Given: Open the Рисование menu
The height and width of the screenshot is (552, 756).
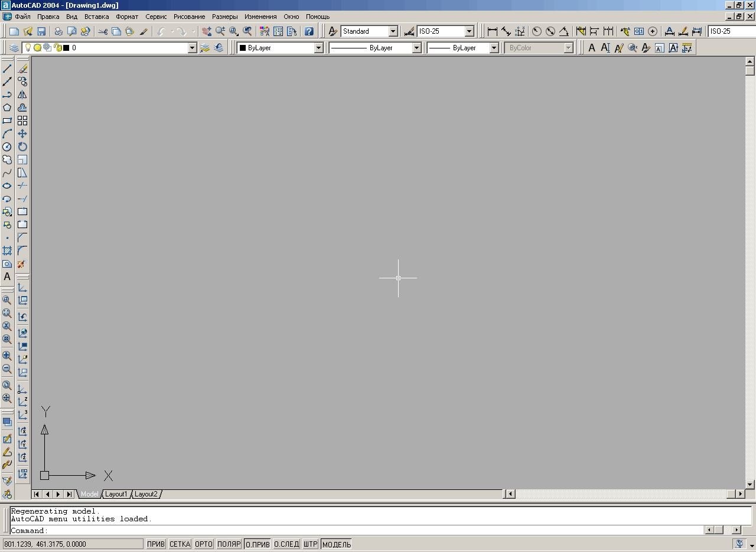Looking at the screenshot, I should [189, 17].
